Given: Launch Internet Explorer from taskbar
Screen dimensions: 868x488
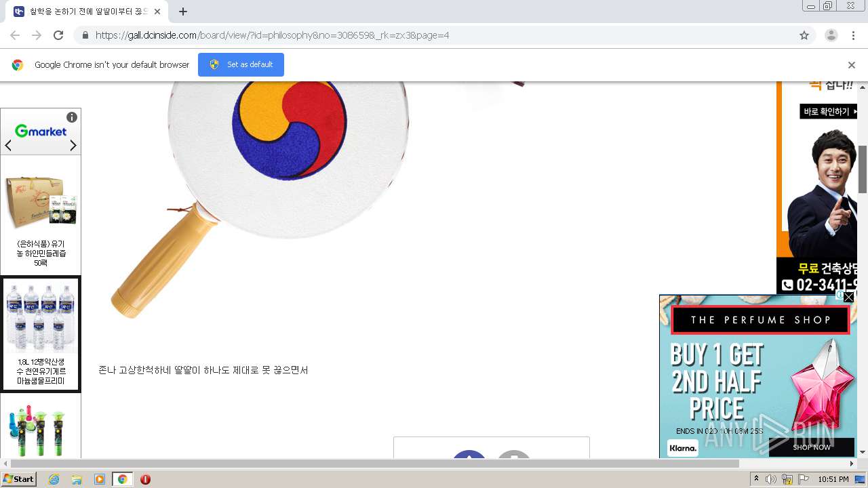Looking at the screenshot, I should (x=54, y=479).
